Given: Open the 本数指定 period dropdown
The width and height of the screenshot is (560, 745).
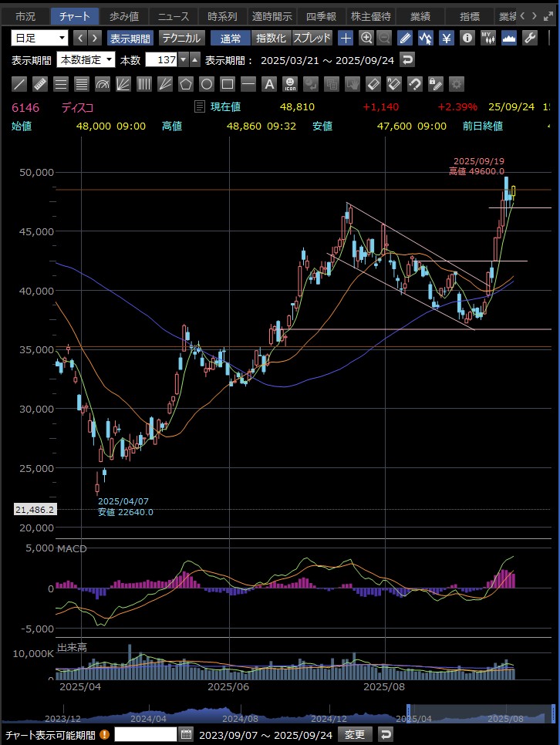Looking at the screenshot, I should pyautogui.click(x=86, y=60).
